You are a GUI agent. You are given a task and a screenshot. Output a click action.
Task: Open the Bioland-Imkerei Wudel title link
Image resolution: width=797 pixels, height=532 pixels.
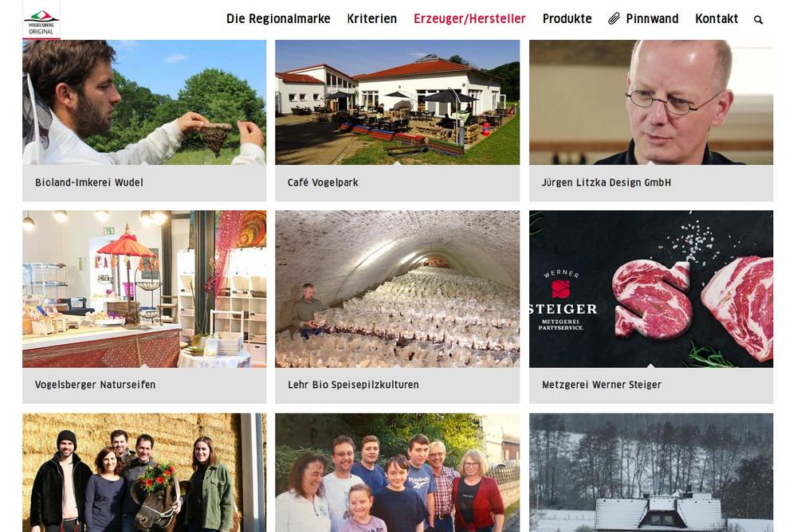coord(89,182)
